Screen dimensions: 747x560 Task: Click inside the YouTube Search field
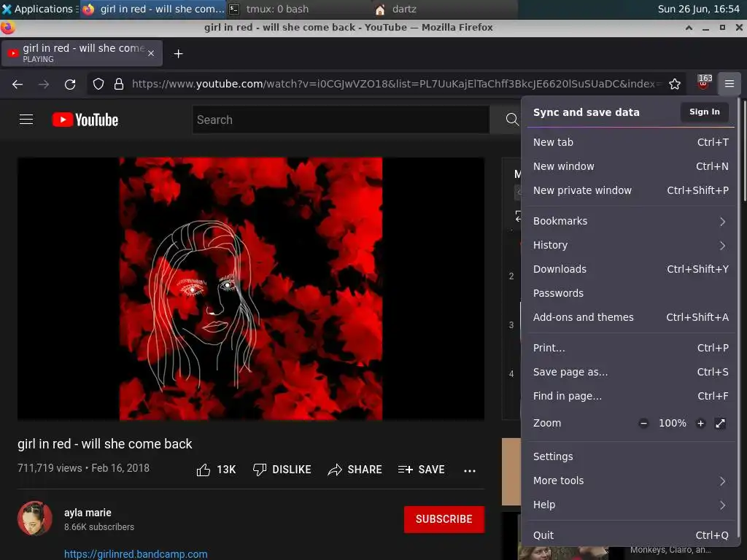click(341, 120)
